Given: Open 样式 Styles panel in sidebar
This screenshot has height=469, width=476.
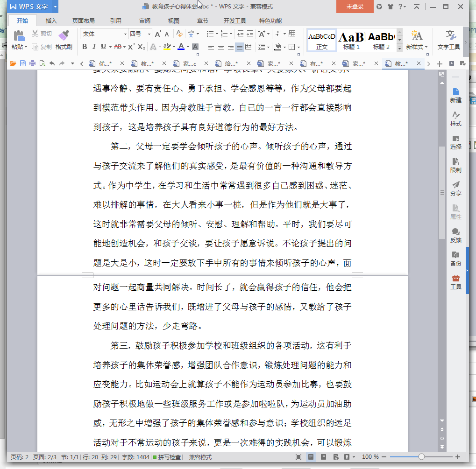Looking at the screenshot, I should 455,119.
